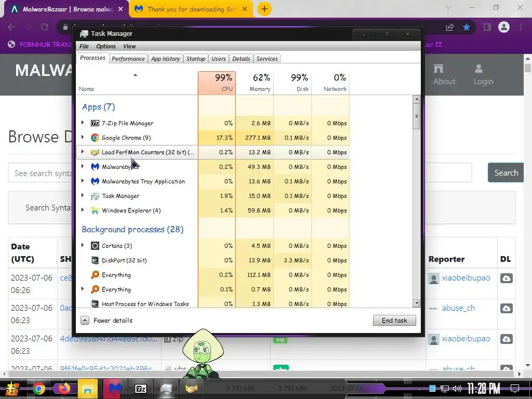Expand the Google Chrome (9) process group

coord(83,137)
